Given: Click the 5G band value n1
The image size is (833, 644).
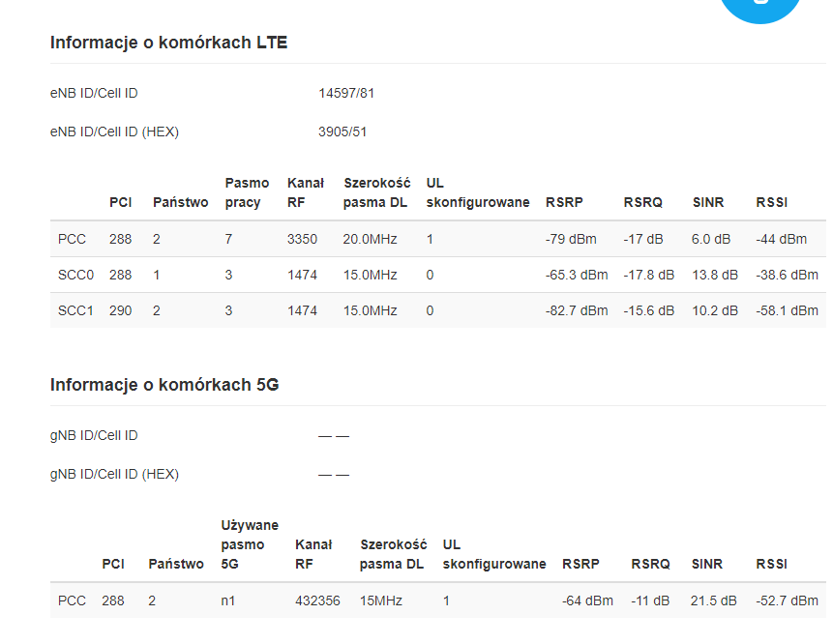Looking at the screenshot, I should pos(228,601).
